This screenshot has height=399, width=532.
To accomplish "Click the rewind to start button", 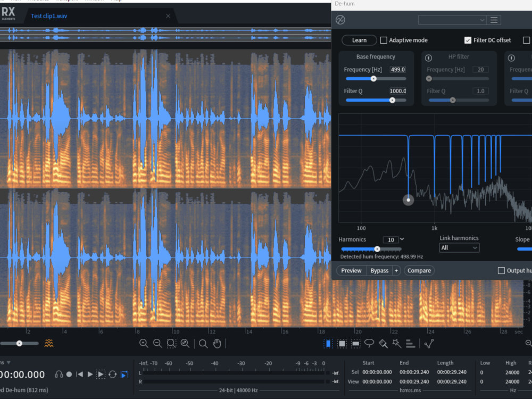I will pos(79,374).
